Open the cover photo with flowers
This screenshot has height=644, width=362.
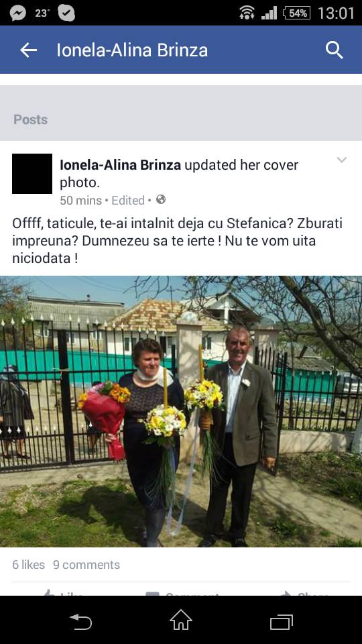point(181,411)
